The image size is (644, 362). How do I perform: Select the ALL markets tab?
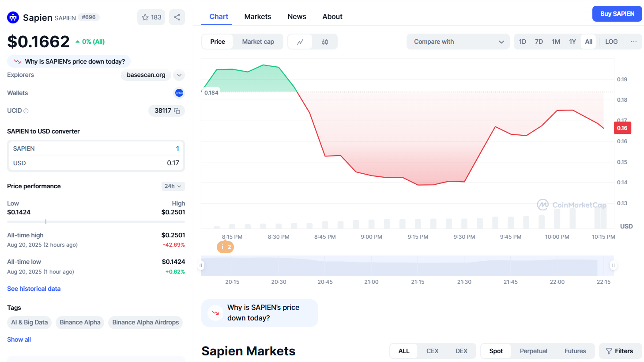tap(404, 351)
